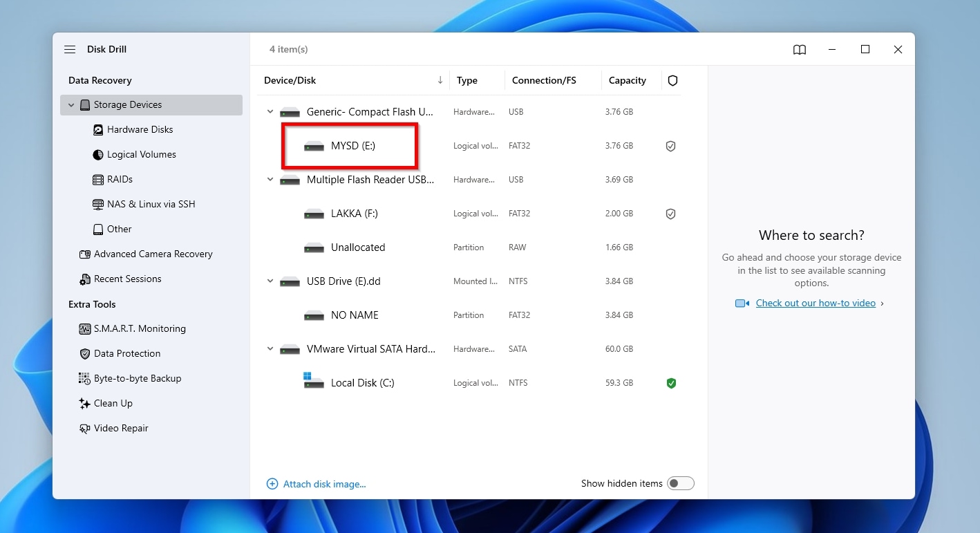
Task: Click the sort arrow in Device/Disk header
Action: (440, 80)
